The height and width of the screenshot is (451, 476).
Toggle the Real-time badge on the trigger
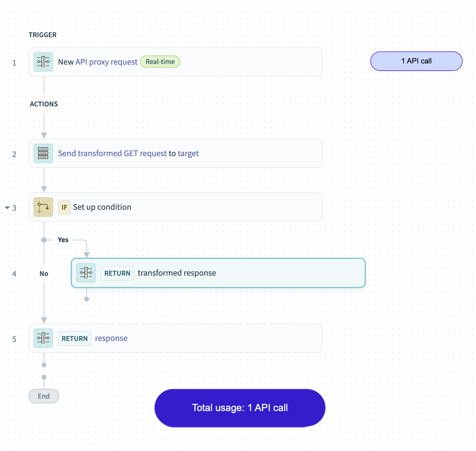coord(160,62)
